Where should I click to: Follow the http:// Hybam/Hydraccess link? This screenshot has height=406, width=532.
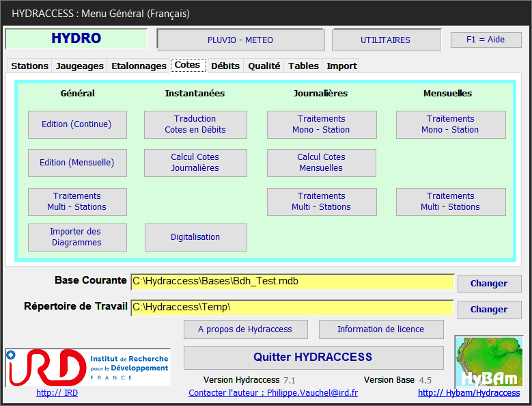[469, 393]
